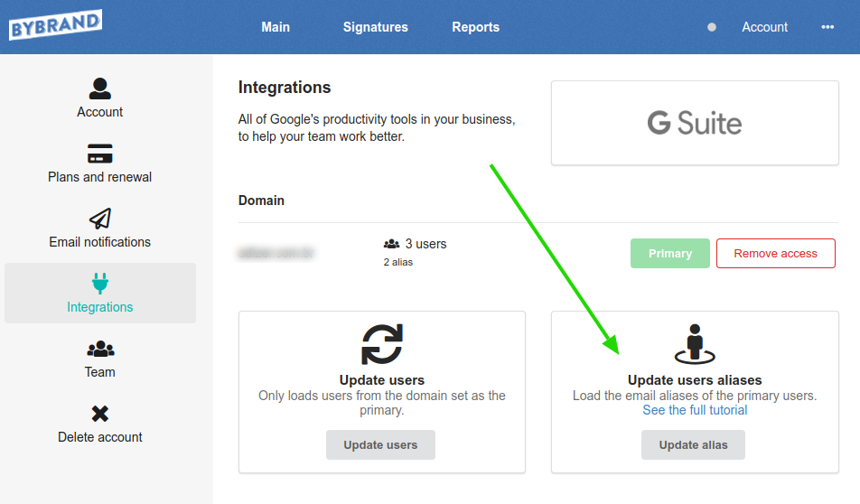
Task: Click the Update users aliases heading
Action: point(695,380)
